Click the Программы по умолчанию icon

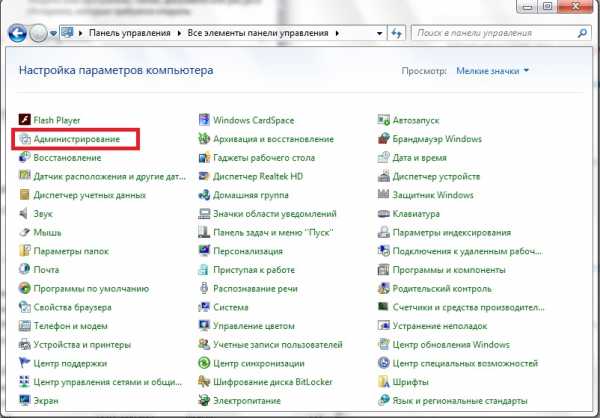tap(24, 288)
